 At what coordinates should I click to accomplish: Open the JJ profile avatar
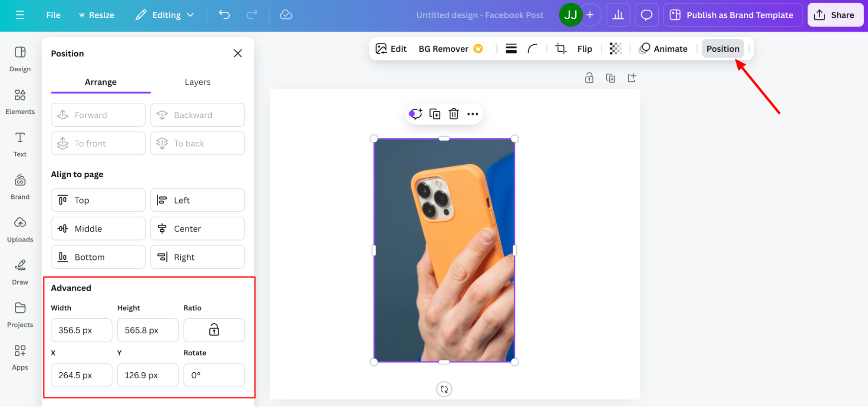571,15
